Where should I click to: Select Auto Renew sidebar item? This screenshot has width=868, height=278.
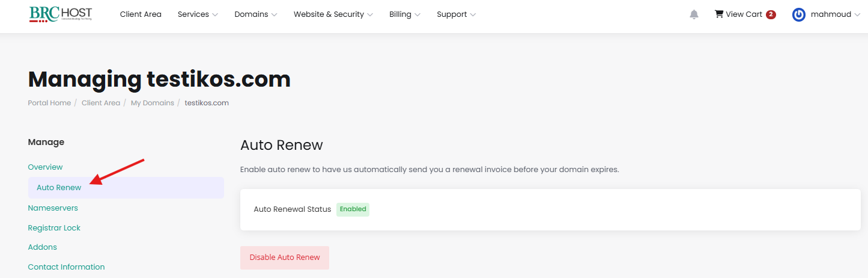pos(59,187)
